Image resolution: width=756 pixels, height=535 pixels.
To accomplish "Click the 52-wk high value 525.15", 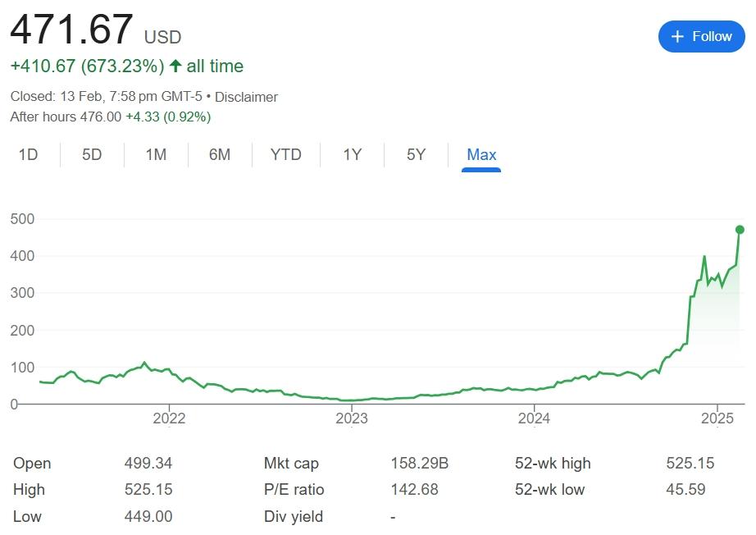I will point(690,464).
